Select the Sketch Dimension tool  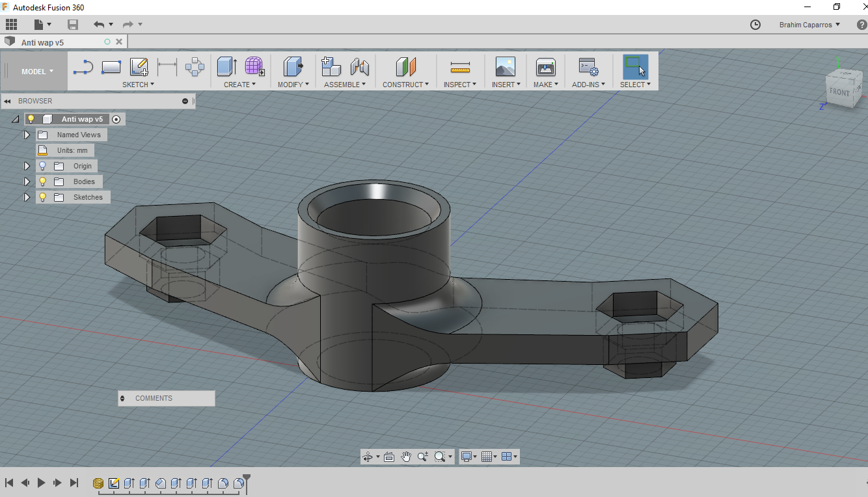point(167,66)
